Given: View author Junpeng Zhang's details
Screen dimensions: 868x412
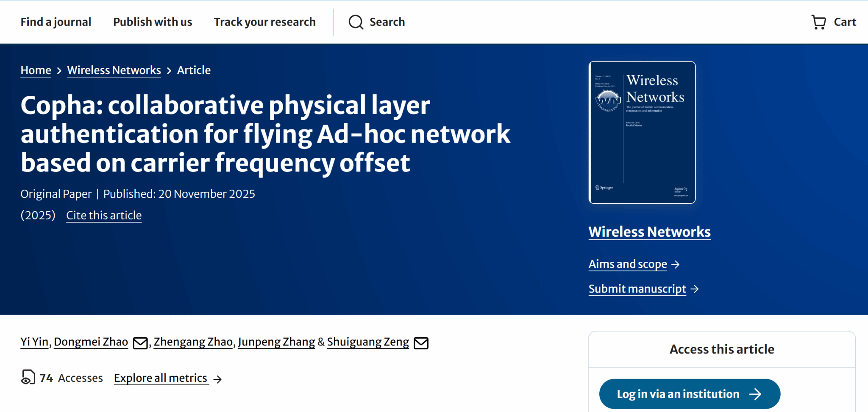Looking at the screenshot, I should click(276, 342).
